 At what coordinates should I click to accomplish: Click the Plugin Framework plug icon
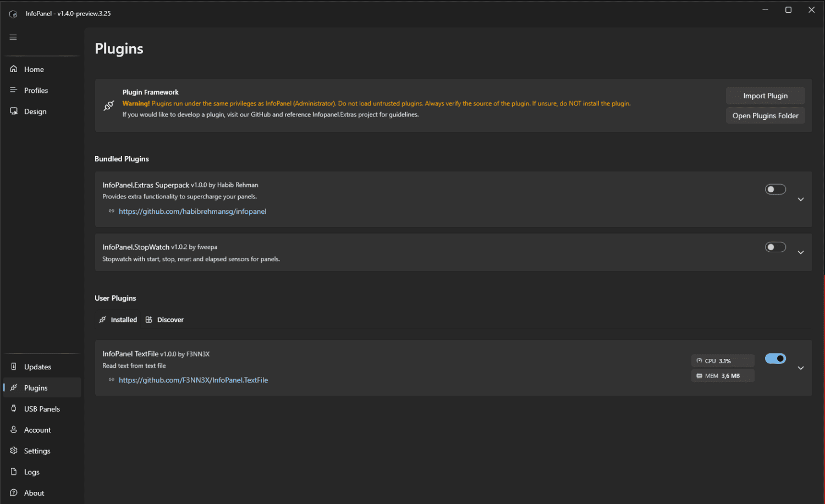[x=109, y=106]
